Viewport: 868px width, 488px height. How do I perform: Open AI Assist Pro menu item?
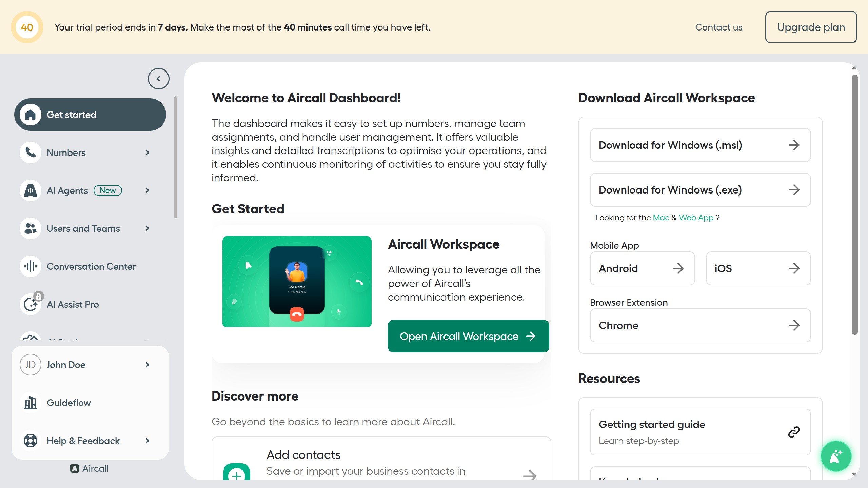coord(90,304)
